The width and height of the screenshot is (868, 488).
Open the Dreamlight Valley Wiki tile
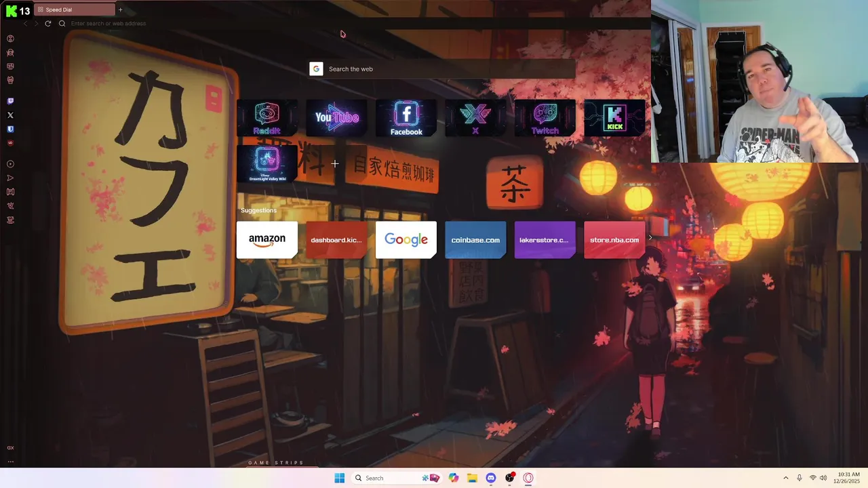click(x=267, y=164)
